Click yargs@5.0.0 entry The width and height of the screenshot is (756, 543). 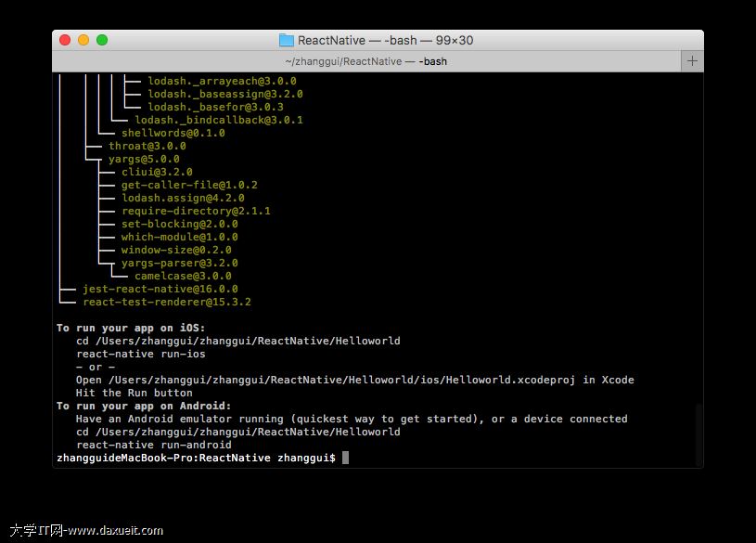[144, 160]
